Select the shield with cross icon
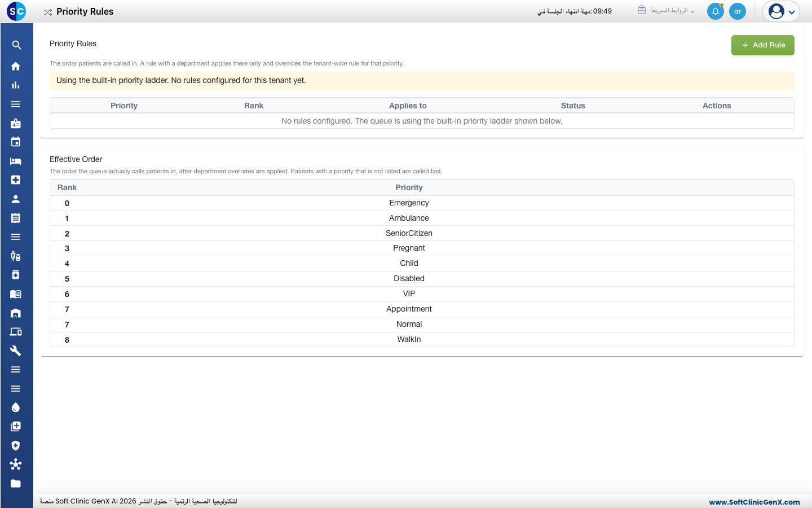 [x=16, y=445]
